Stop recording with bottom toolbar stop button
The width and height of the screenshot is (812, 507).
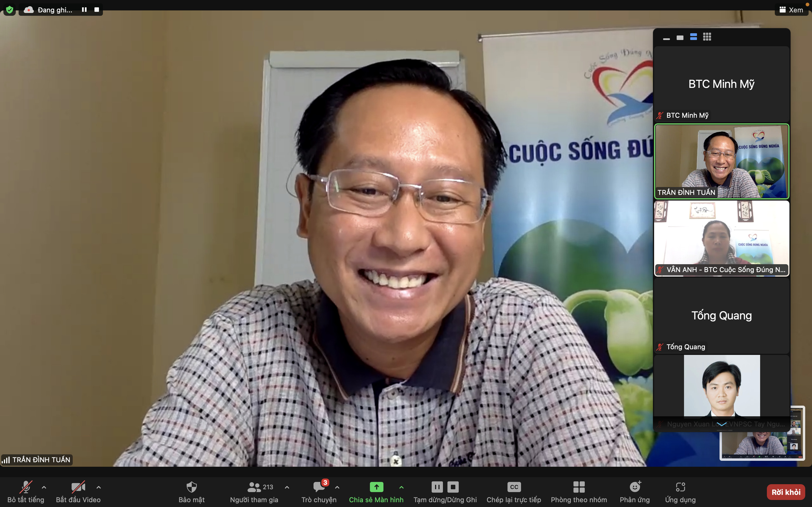click(x=453, y=487)
